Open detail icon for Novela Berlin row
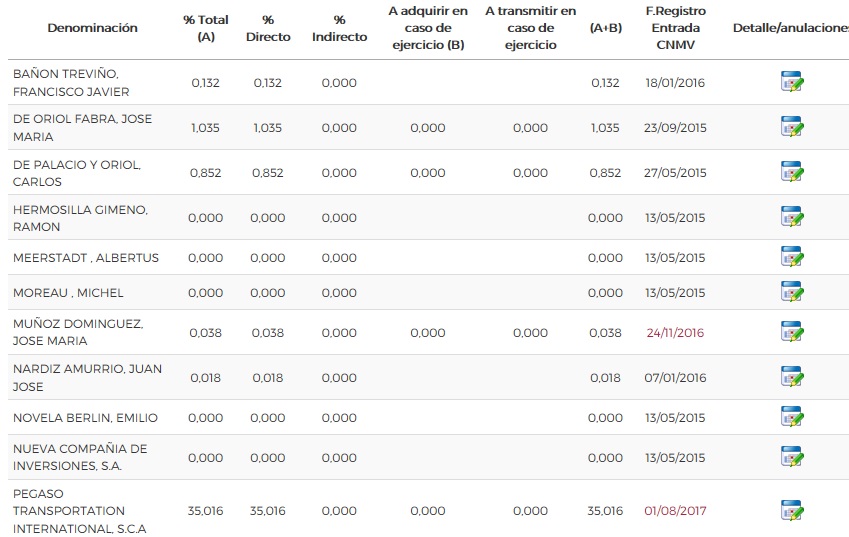Viewport: 849px width, 537px height. pyautogui.click(x=791, y=418)
